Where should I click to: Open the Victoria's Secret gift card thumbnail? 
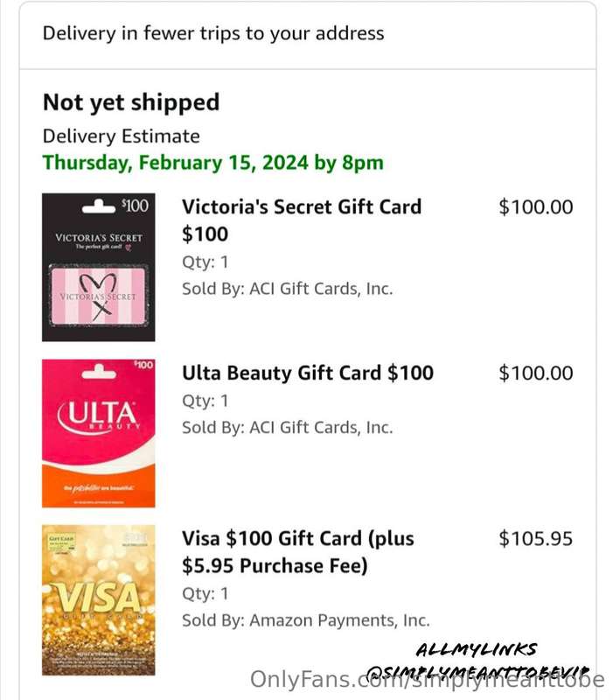pyautogui.click(x=99, y=268)
